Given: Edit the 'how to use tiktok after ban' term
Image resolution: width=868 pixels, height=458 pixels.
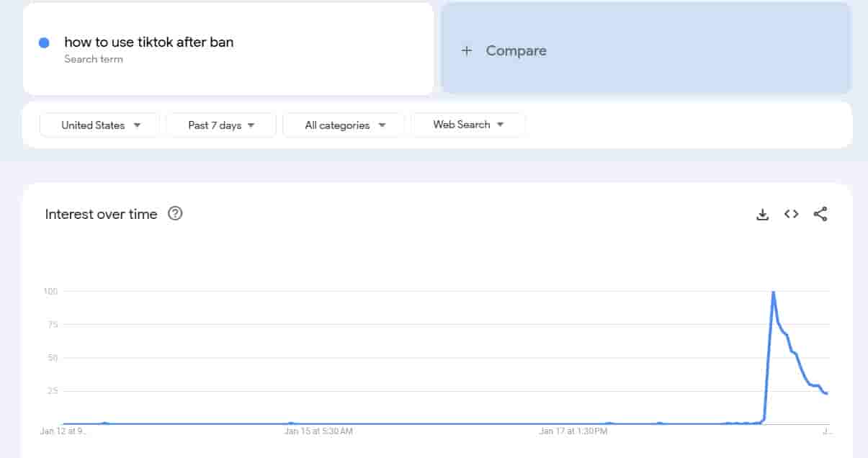Looking at the screenshot, I should [149, 42].
